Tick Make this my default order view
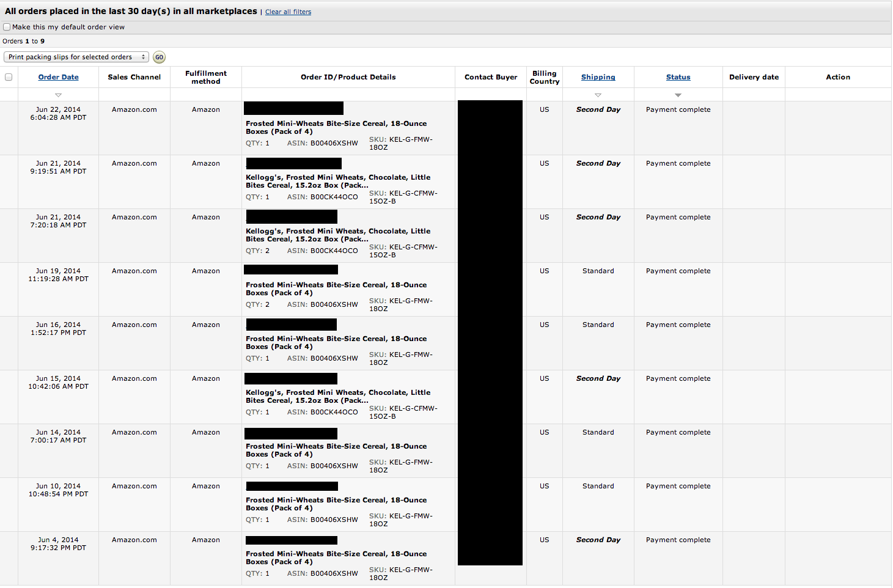Screen dimensions: 893x588 (x=7, y=27)
